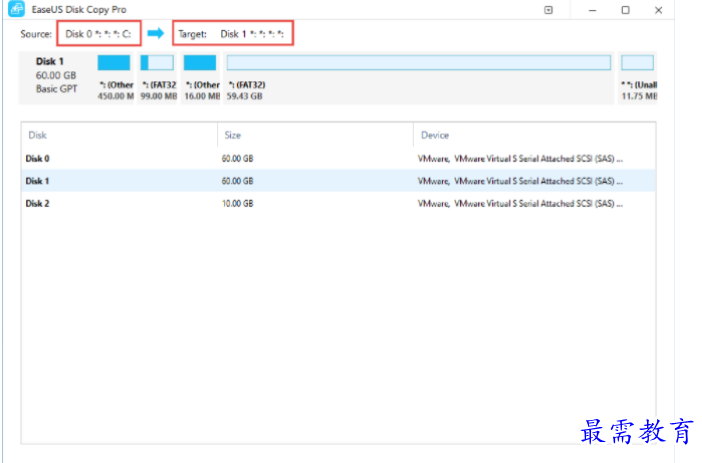Select the 11.75 MB unallocated space block
Viewport: 702px width, 463px height.
(638, 78)
